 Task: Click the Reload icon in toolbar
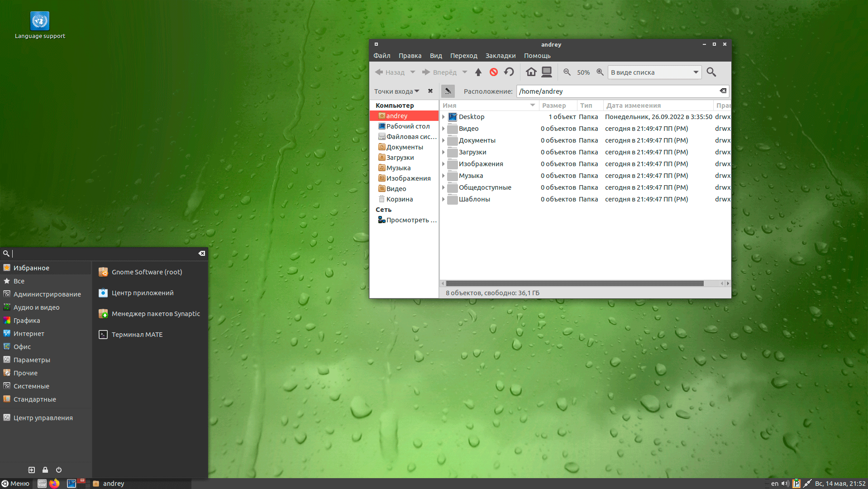[x=509, y=72]
